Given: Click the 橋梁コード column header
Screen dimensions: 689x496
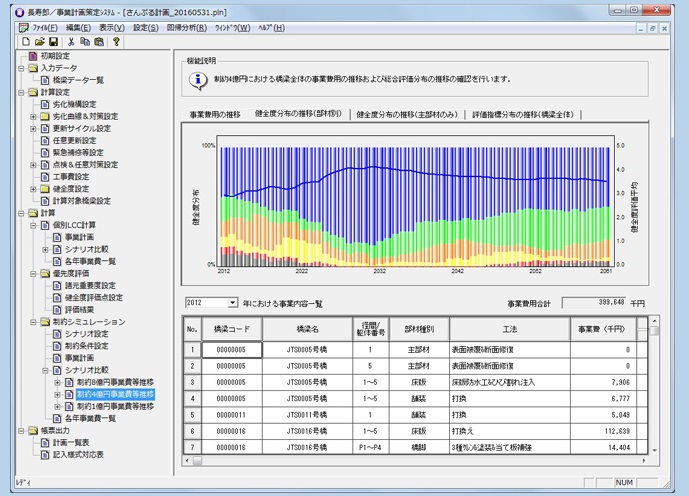Looking at the screenshot, I should [232, 329].
